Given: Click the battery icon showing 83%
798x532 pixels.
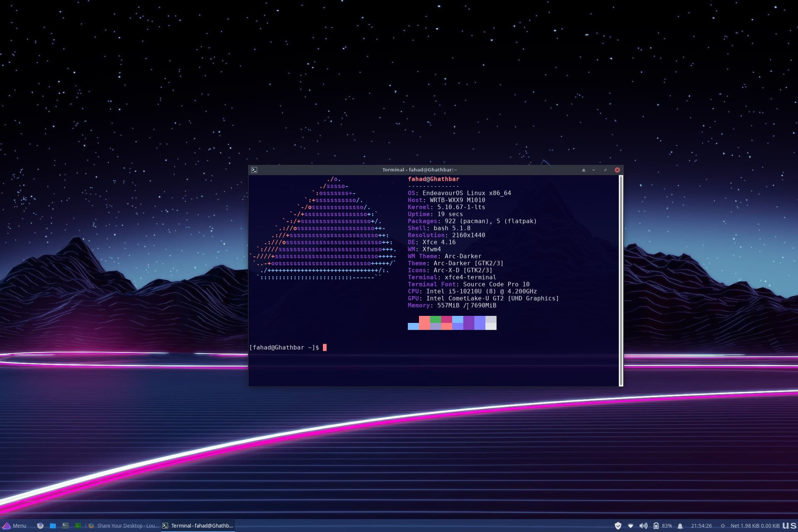Looking at the screenshot, I should pos(656,526).
